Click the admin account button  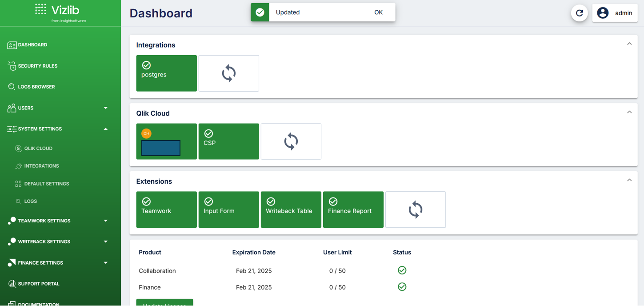click(x=615, y=13)
